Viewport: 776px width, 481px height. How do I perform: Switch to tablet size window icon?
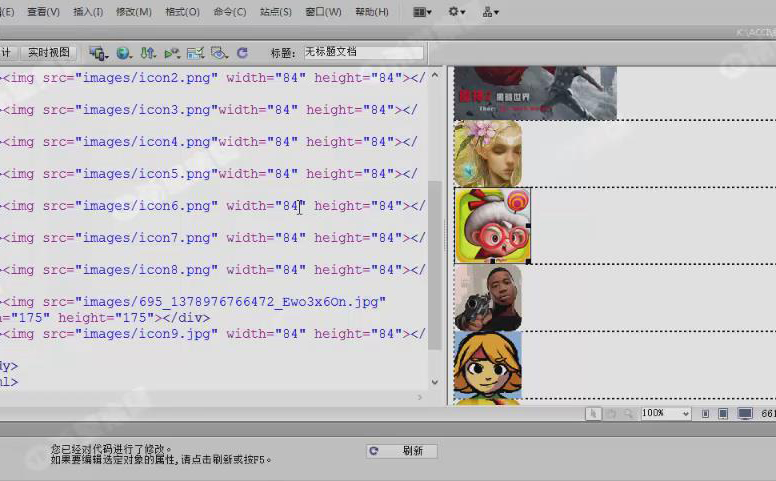coord(723,413)
